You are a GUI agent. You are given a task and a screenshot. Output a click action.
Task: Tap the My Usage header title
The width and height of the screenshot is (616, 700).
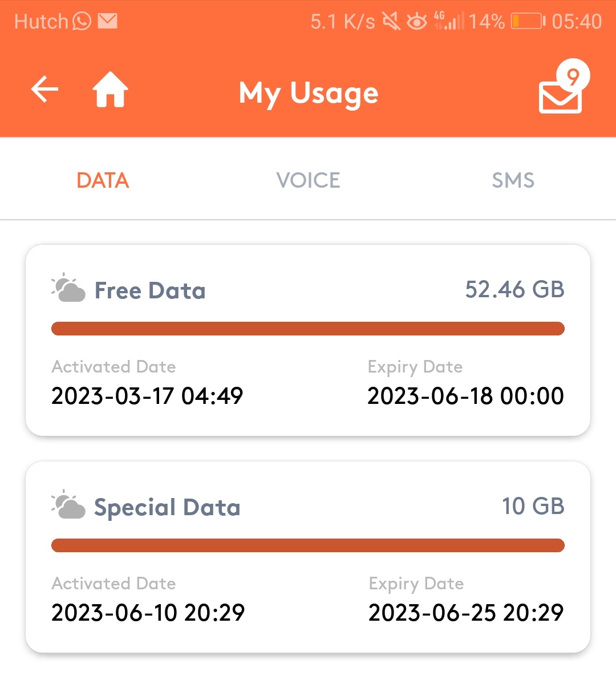tap(309, 94)
